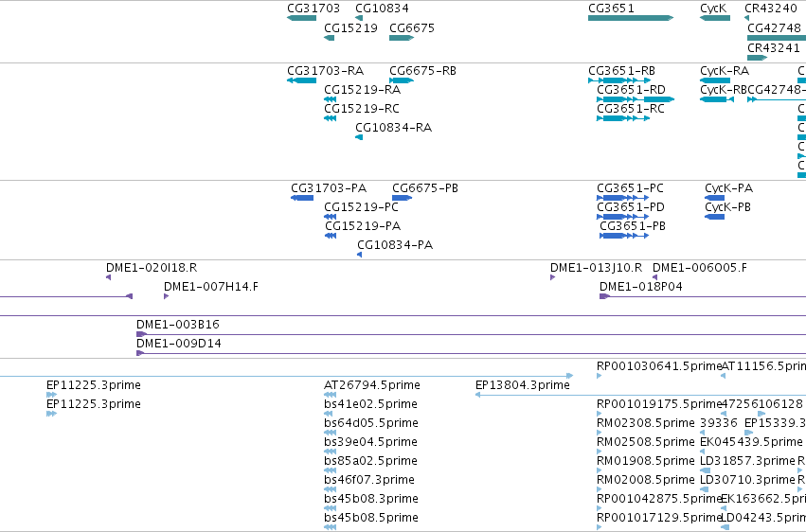
Task: Open the CG6675 gene feature
Action: tap(402, 38)
